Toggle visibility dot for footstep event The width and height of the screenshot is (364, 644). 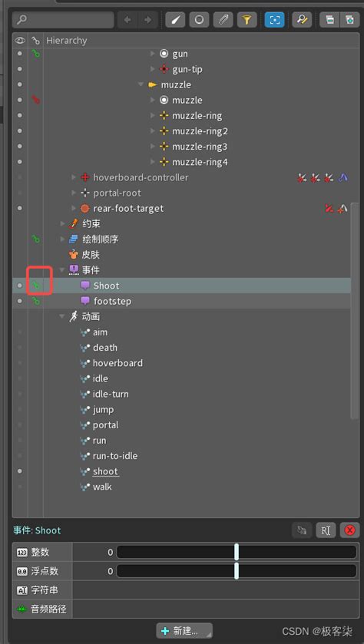point(19,301)
